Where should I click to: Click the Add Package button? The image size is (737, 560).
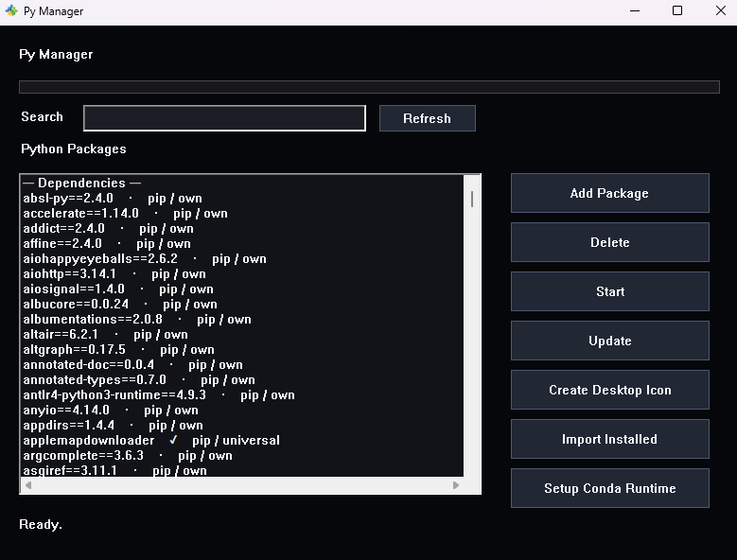(x=609, y=193)
